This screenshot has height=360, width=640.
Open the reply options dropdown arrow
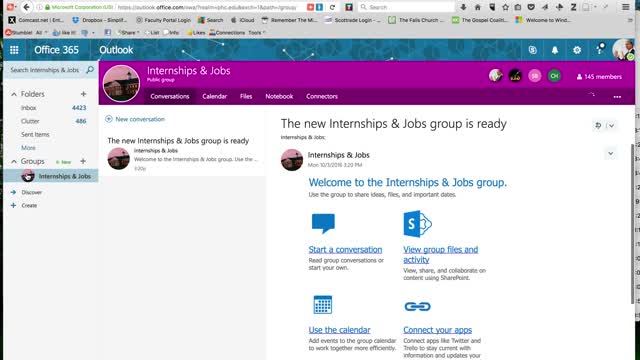tap(611, 125)
